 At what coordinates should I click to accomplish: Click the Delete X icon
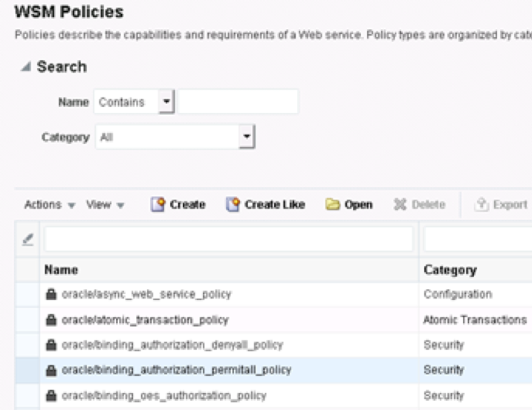click(x=400, y=204)
